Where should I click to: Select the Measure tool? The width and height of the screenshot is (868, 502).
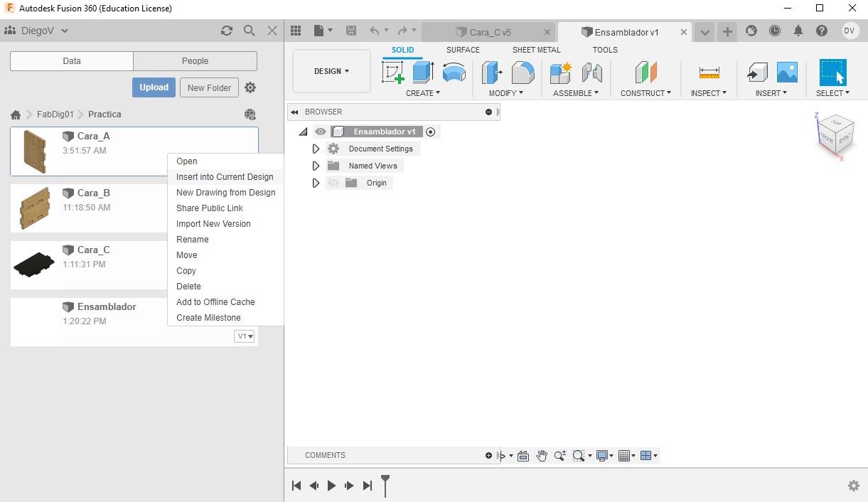coord(709,73)
